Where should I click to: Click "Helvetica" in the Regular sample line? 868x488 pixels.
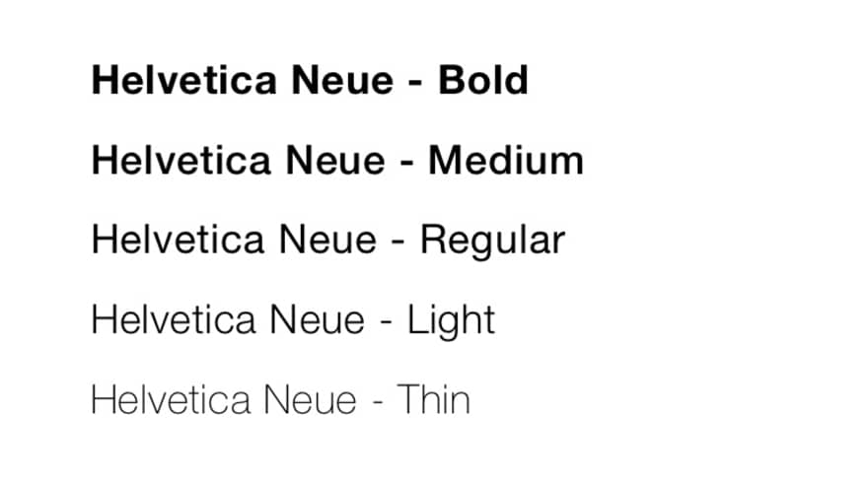pyautogui.click(x=178, y=240)
